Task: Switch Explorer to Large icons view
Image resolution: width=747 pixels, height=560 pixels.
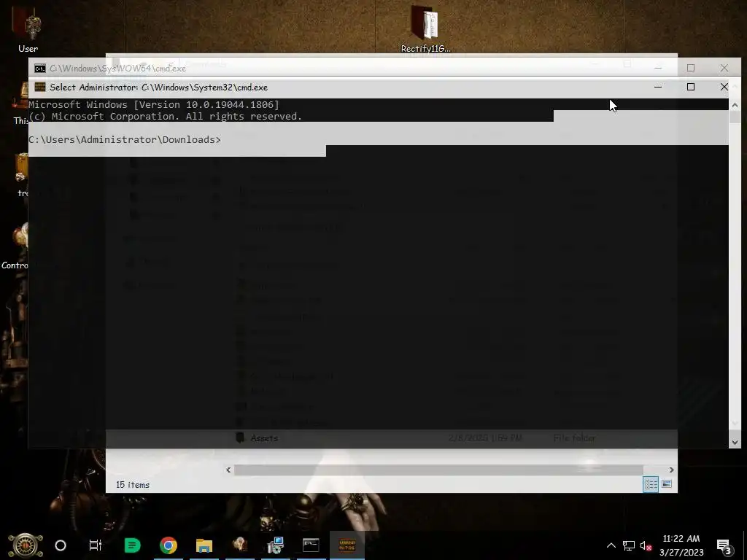Action: tap(667, 484)
